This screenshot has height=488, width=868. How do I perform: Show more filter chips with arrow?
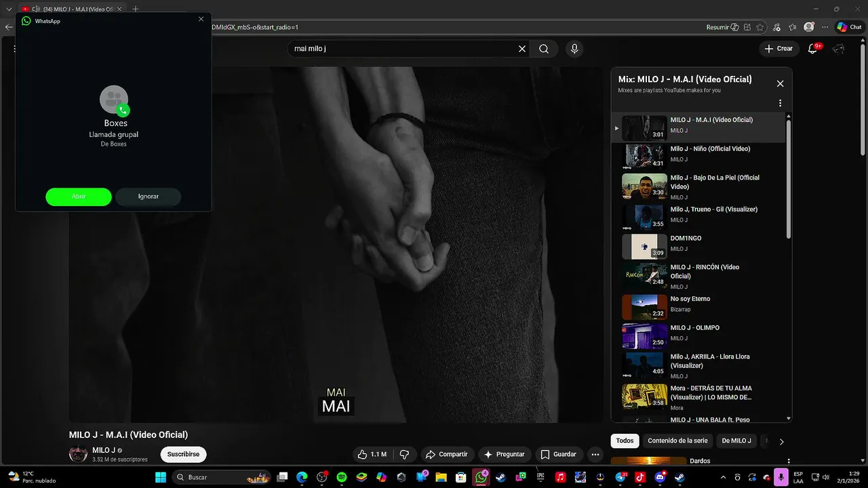point(781,441)
